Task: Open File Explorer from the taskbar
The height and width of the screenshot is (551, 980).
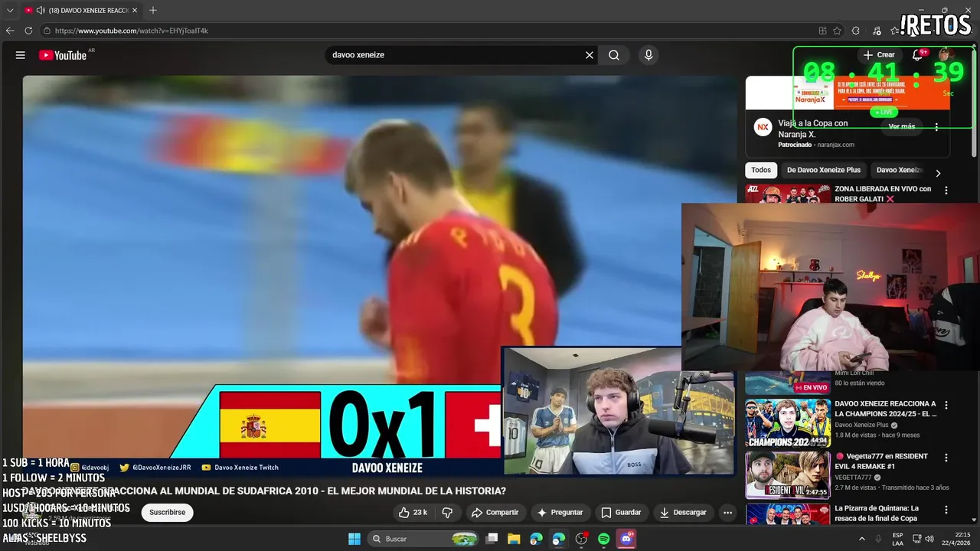Action: tap(514, 539)
